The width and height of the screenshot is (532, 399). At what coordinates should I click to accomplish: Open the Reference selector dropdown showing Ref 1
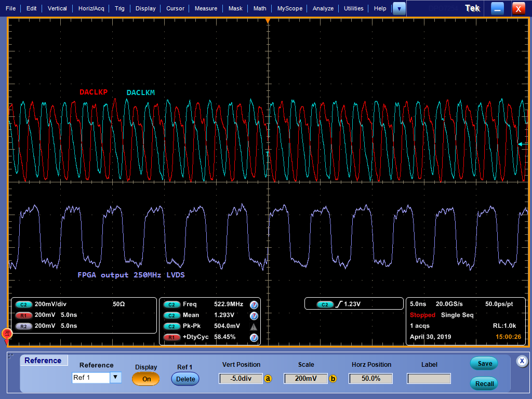[x=97, y=378]
